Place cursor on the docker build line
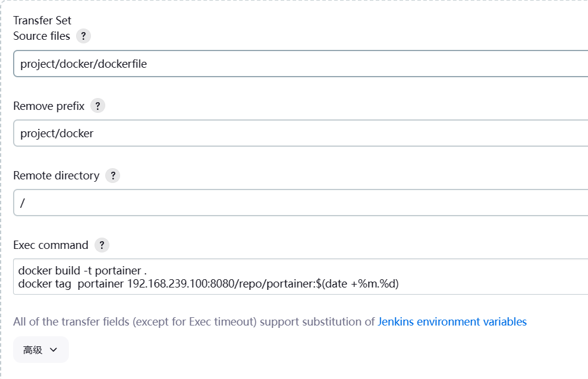 83,270
